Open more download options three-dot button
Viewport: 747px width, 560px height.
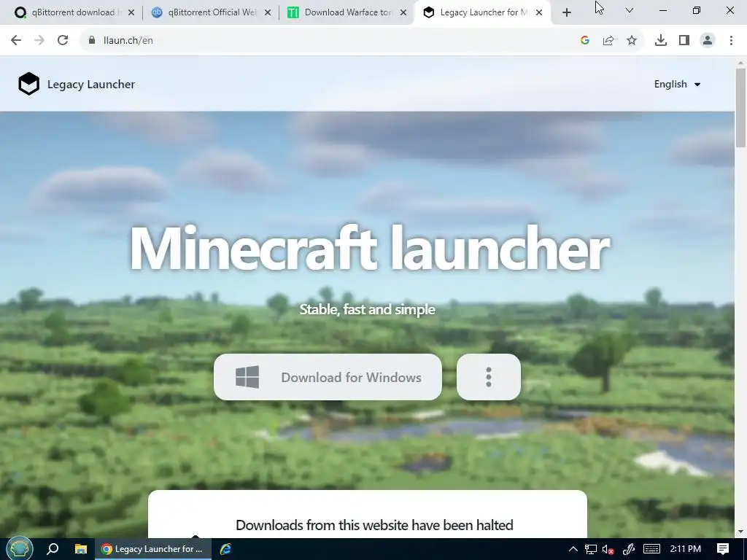coord(488,377)
